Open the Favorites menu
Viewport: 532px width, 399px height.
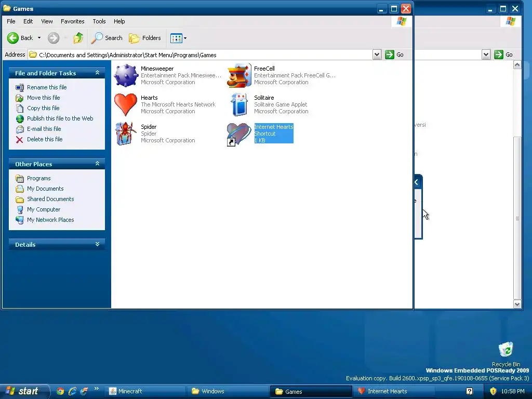pyautogui.click(x=73, y=21)
